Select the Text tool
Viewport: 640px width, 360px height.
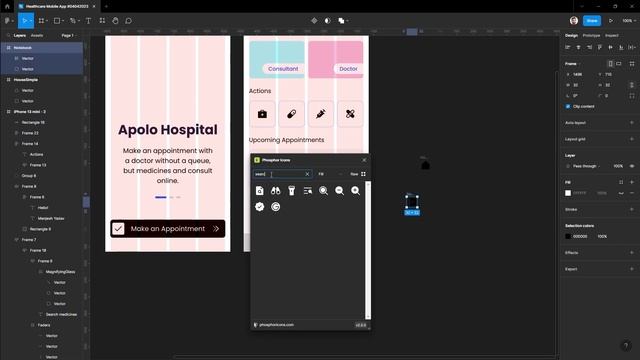tap(88, 20)
